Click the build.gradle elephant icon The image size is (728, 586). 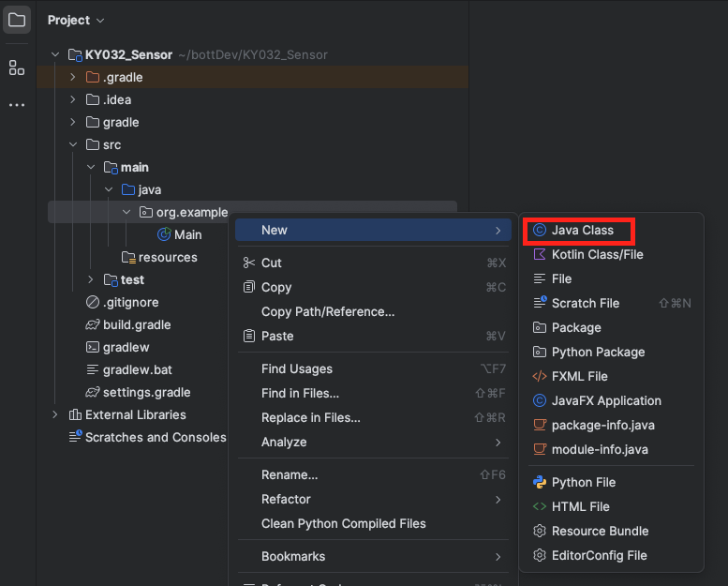click(x=93, y=324)
